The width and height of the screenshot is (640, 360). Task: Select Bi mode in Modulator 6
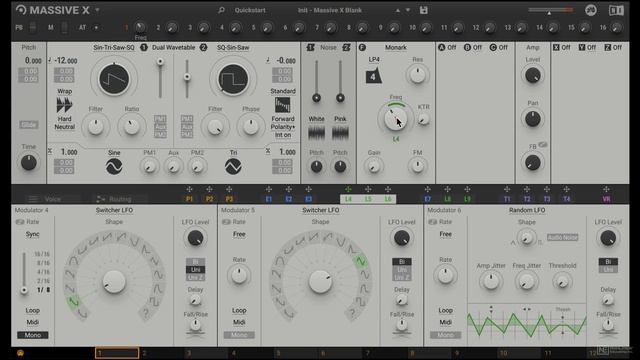pyautogui.click(x=608, y=262)
